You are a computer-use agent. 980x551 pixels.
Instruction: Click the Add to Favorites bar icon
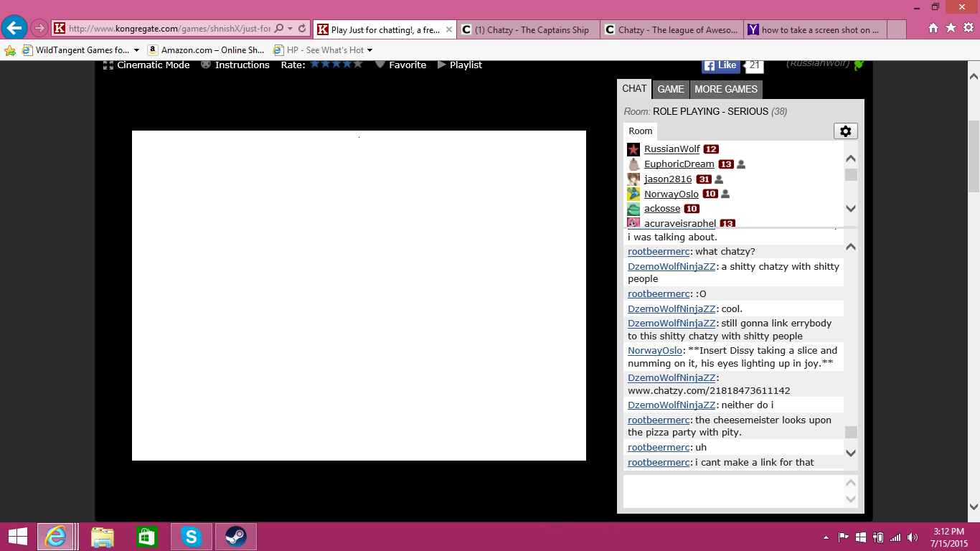pyautogui.click(x=10, y=50)
